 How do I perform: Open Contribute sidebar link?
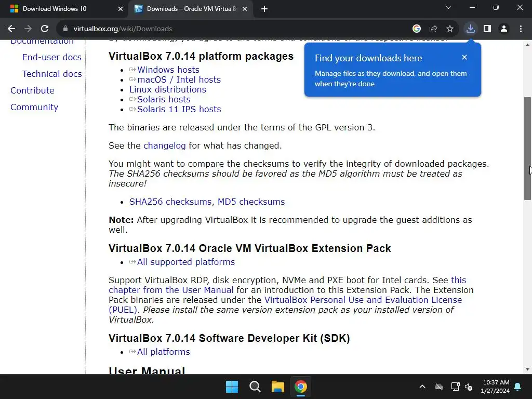point(32,90)
